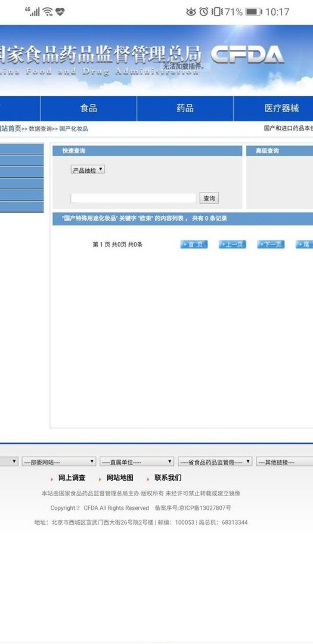This screenshot has width=313, height=644.
Task: Tap the Wi-Fi status icon
Action: (x=48, y=11)
